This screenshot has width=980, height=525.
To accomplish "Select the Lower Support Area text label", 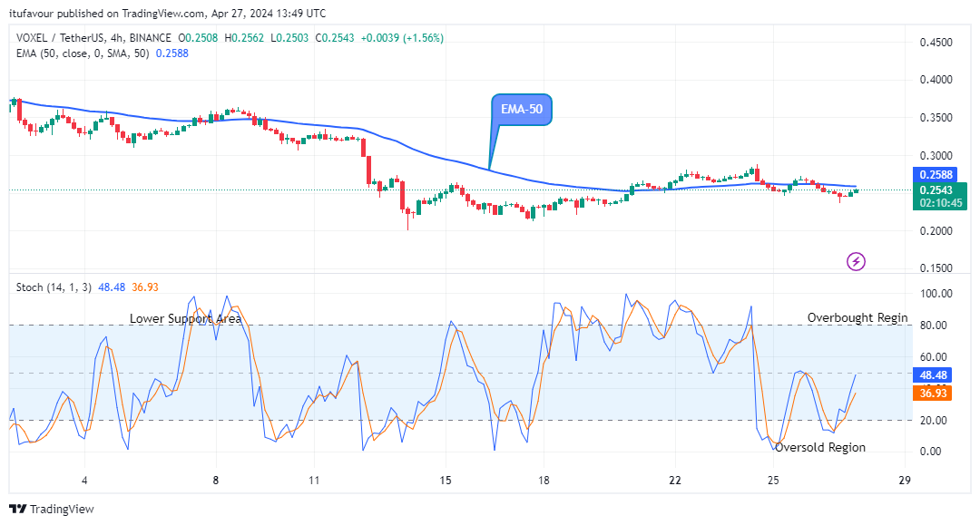I will tap(185, 318).
